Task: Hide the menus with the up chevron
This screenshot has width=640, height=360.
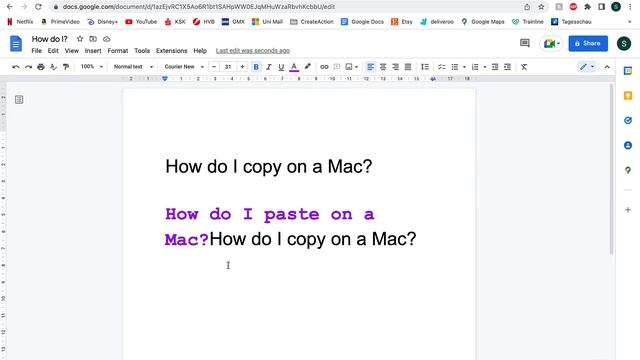Action: [607, 67]
